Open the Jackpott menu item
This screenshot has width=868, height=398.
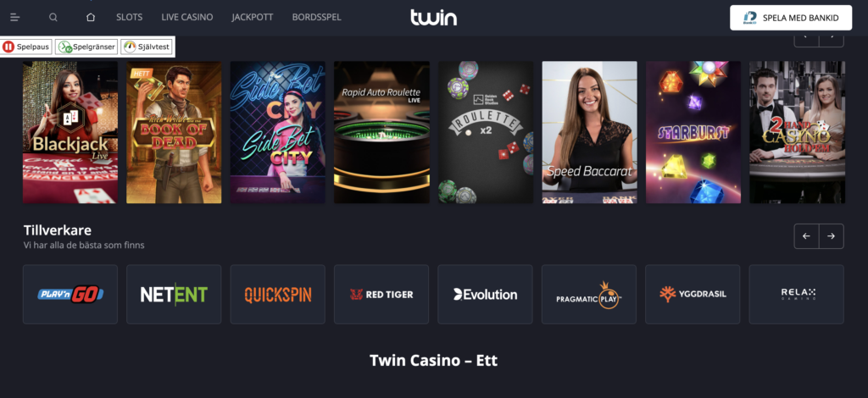253,17
